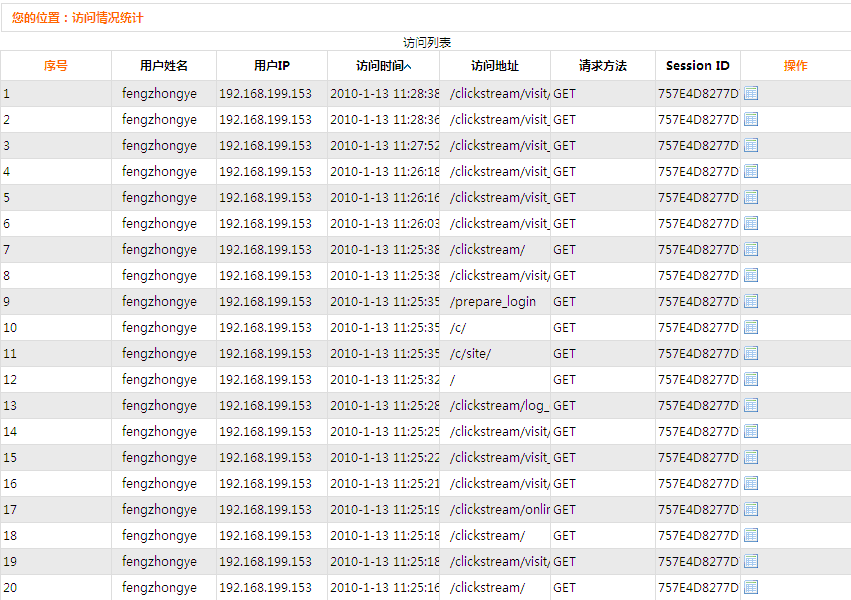This screenshot has width=851, height=600.
Task: Select the /prepare_login address cell
Action: [x=493, y=301]
